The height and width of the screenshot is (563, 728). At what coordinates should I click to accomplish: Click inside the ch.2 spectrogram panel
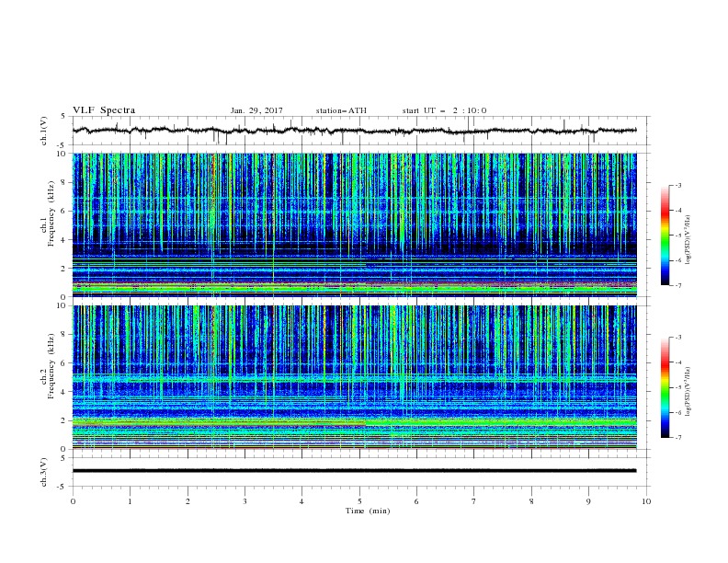[x=354, y=377]
